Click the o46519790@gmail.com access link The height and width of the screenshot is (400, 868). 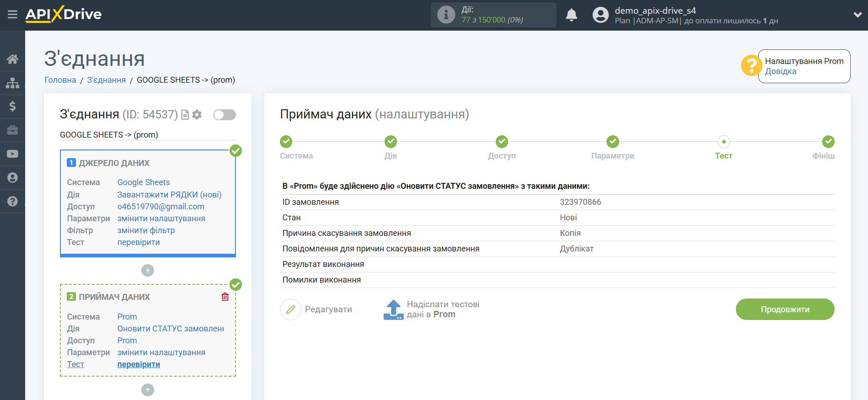point(161,207)
